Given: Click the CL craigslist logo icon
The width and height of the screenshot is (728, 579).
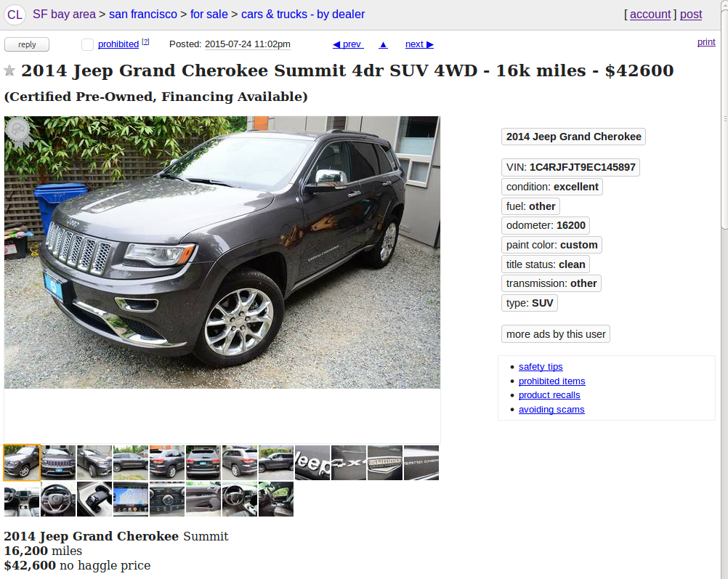Looking at the screenshot, I should pyautogui.click(x=15, y=15).
